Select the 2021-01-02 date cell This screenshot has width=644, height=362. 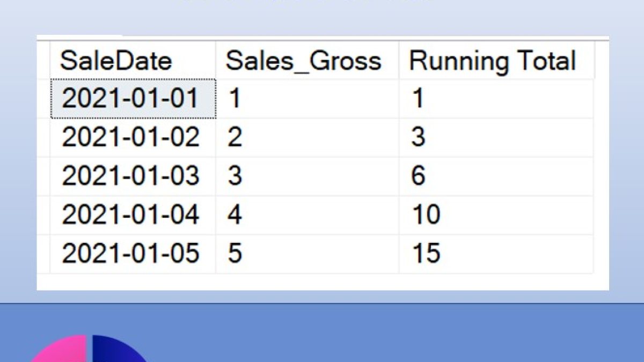[x=133, y=138]
